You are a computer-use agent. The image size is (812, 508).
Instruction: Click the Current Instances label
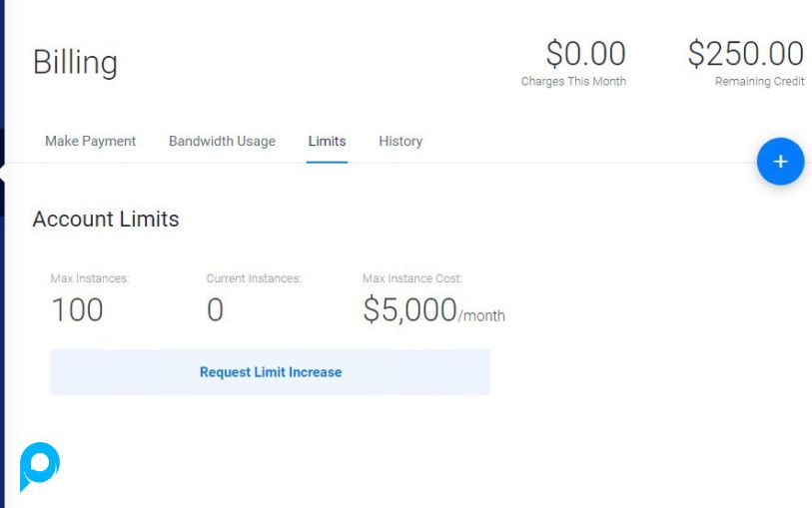(x=254, y=278)
